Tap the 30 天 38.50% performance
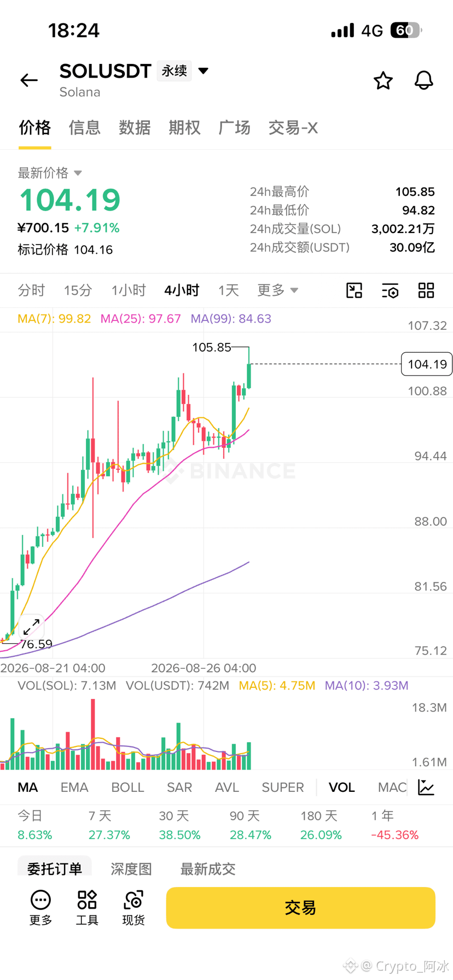The height and width of the screenshot is (980, 453). (x=179, y=826)
